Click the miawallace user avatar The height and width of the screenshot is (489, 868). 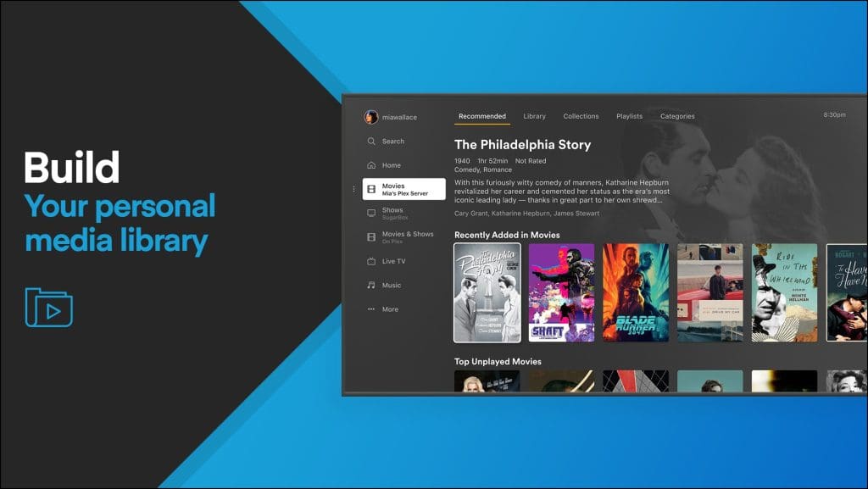click(x=371, y=117)
